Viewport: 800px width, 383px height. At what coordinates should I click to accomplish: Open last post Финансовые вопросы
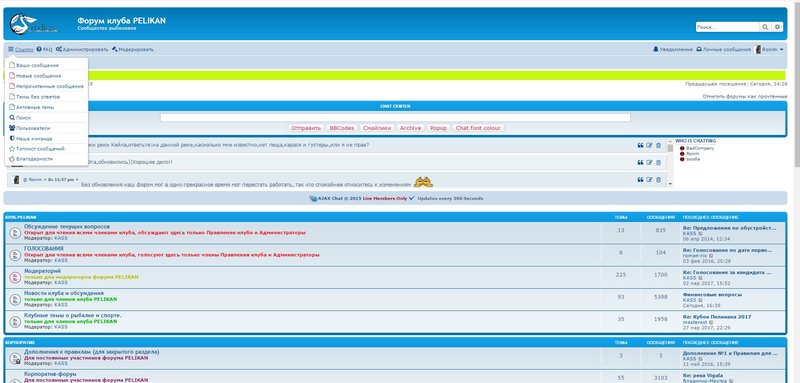[712, 295]
